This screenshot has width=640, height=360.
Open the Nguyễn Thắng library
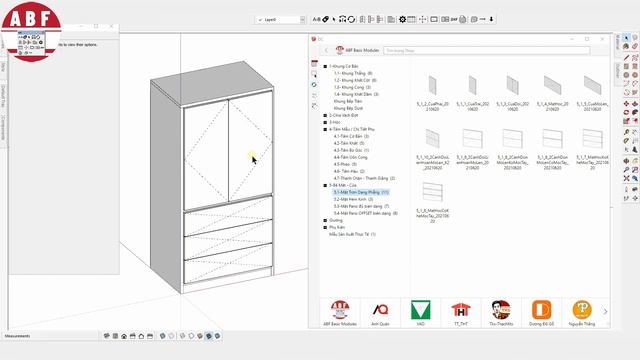(582, 313)
